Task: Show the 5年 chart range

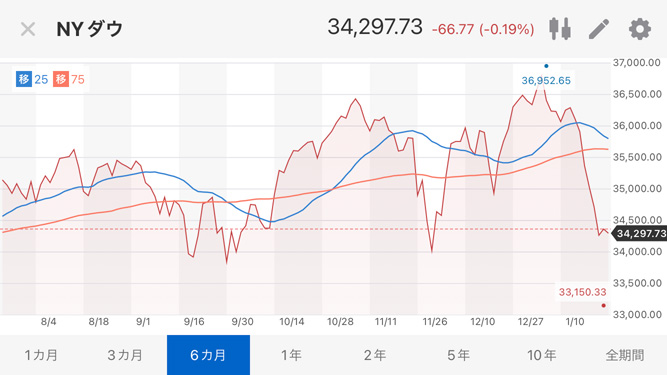Action: click(459, 355)
